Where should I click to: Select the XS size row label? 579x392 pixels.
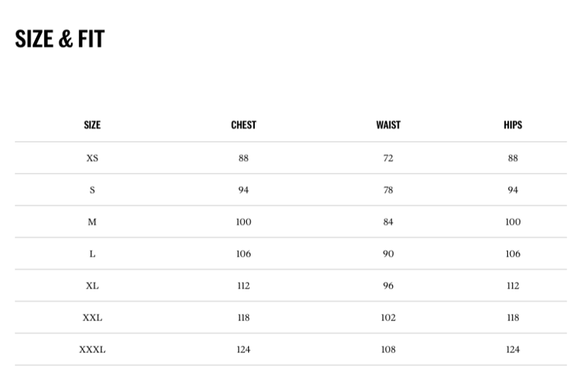(92, 158)
